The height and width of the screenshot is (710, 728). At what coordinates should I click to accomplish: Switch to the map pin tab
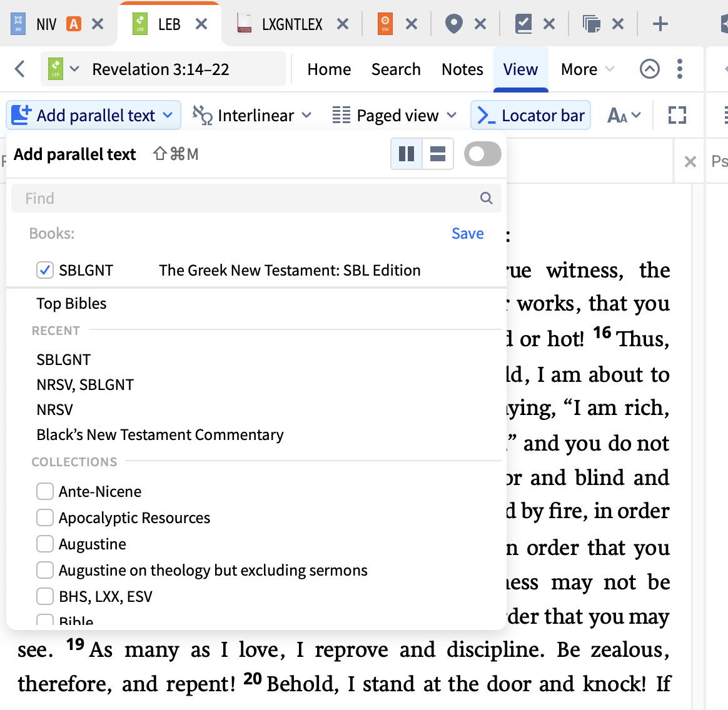[x=453, y=24]
